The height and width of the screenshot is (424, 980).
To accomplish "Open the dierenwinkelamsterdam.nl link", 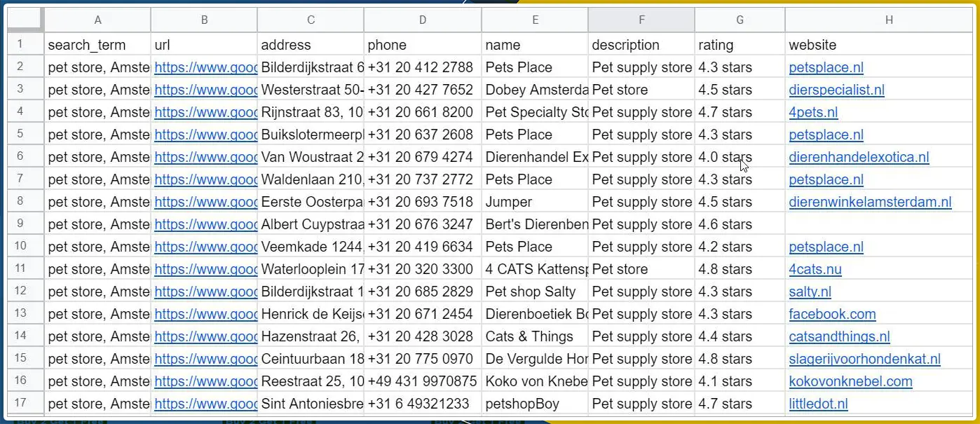I will click(x=870, y=202).
